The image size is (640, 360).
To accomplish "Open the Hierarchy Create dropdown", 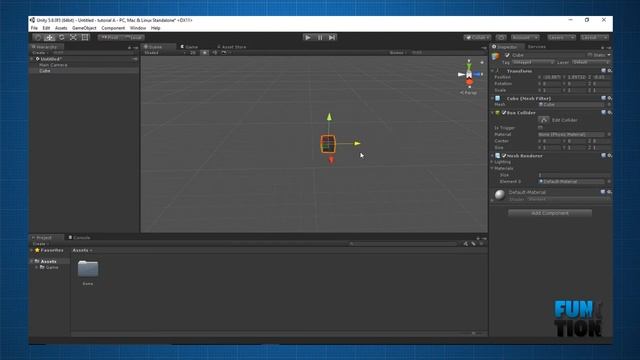I will point(40,53).
